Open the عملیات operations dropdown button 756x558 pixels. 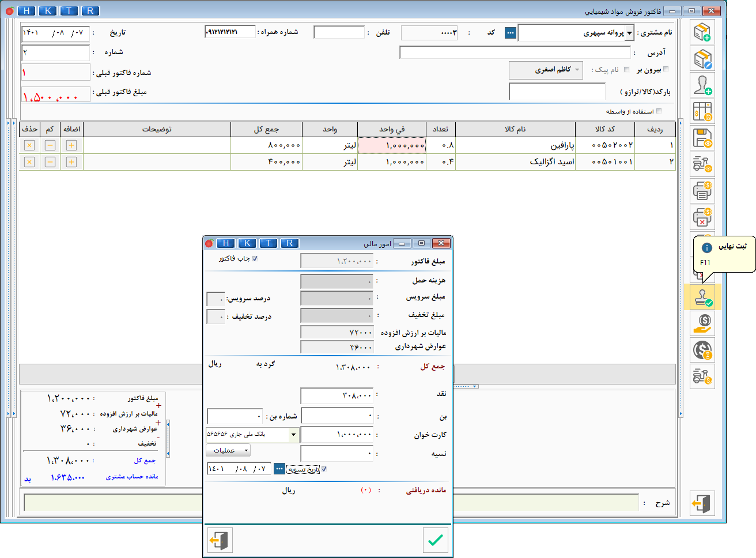click(x=228, y=450)
